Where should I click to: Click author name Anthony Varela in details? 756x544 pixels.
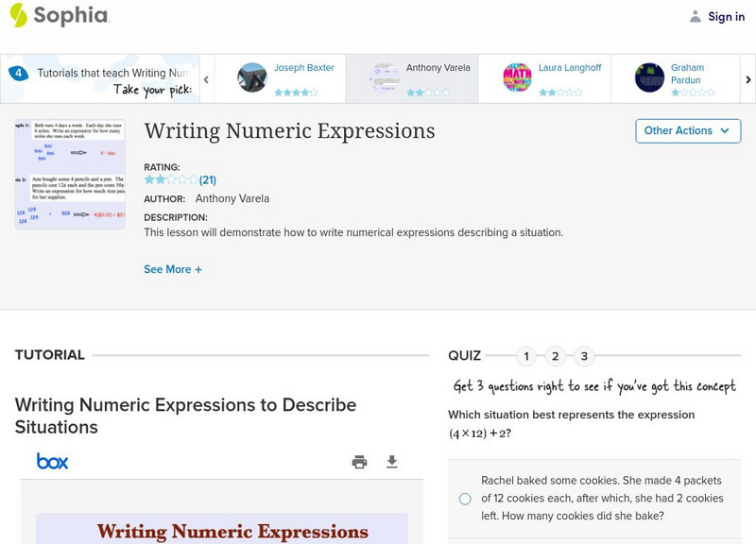[232, 198]
